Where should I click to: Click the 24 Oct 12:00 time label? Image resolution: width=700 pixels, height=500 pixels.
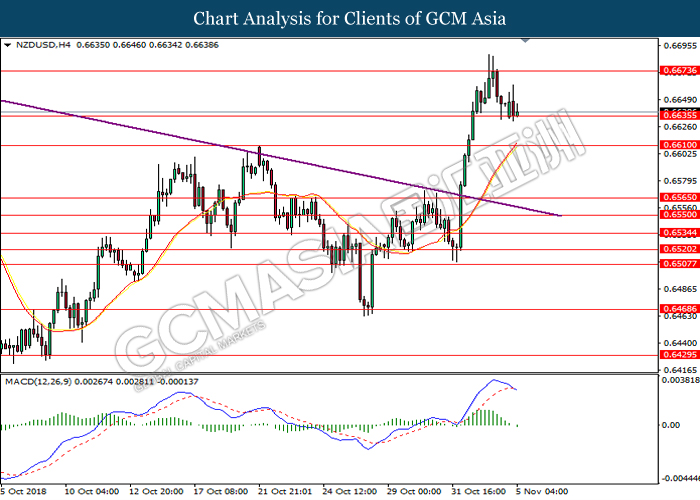pyautogui.click(x=350, y=492)
